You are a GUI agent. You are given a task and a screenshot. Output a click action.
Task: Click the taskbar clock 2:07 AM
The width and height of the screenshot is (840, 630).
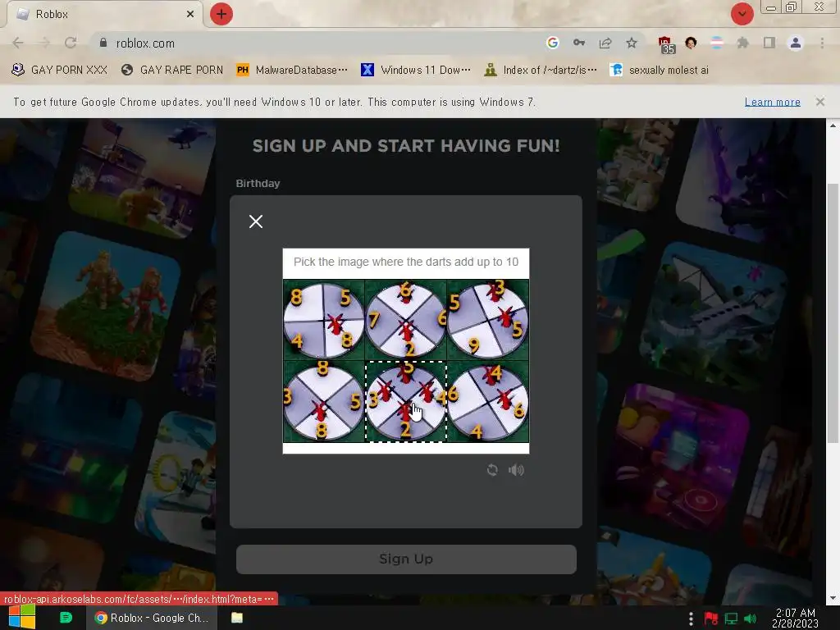point(796,618)
